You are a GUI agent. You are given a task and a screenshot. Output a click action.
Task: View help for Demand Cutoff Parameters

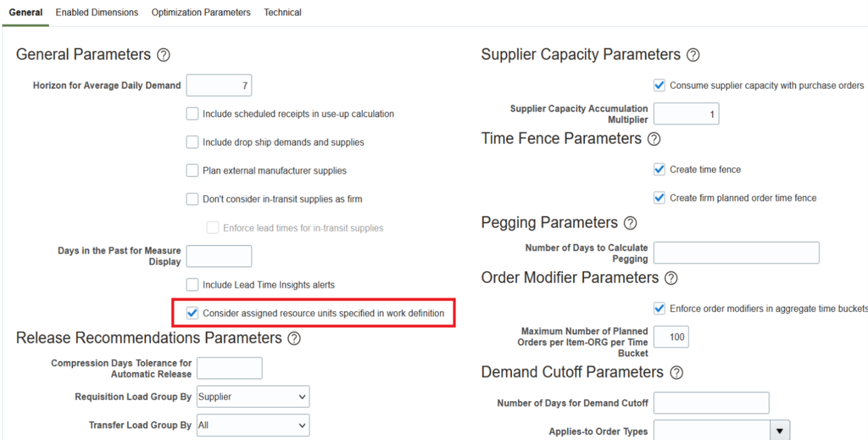(x=677, y=373)
